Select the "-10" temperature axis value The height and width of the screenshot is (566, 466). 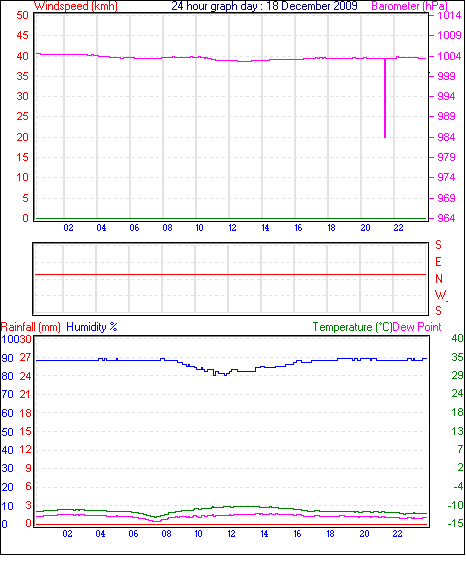click(456, 505)
